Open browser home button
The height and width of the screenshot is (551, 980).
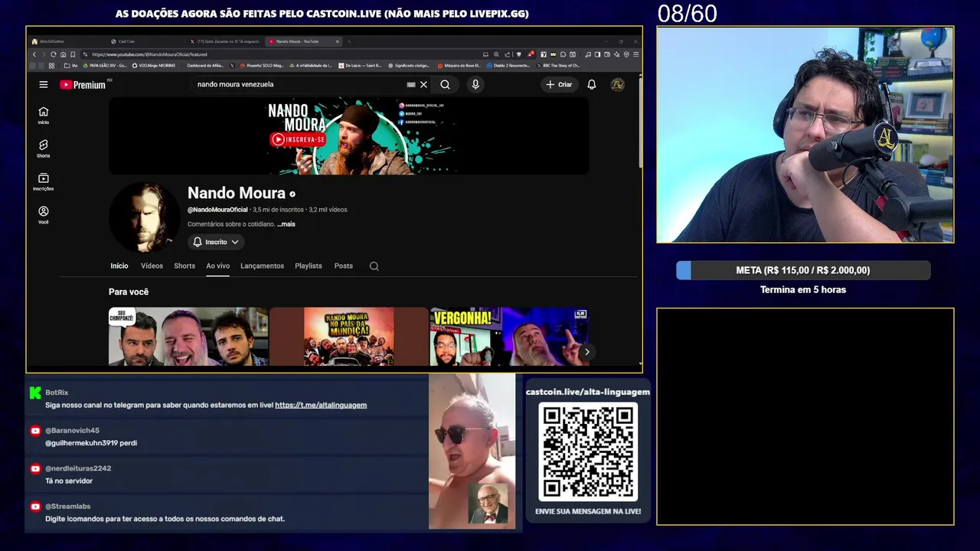pyautogui.click(x=63, y=54)
